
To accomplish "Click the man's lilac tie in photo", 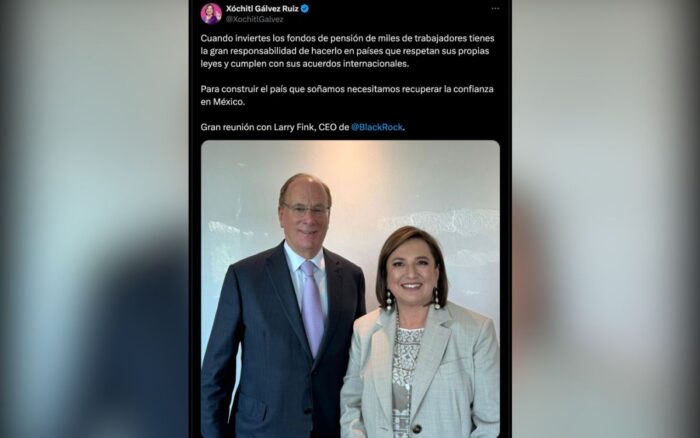I will 312,307.
